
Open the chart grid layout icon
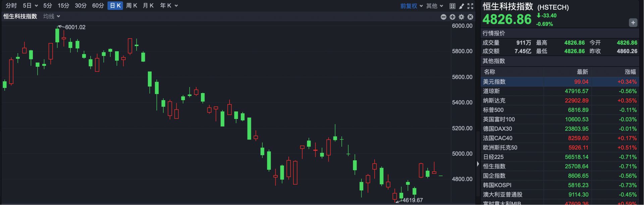pos(452,6)
